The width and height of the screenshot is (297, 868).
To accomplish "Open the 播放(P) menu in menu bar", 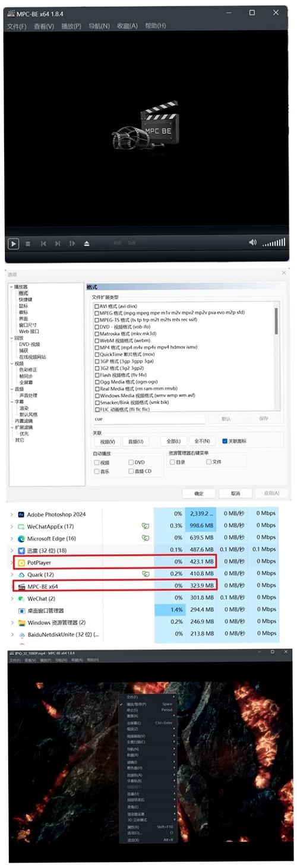I will point(70,26).
